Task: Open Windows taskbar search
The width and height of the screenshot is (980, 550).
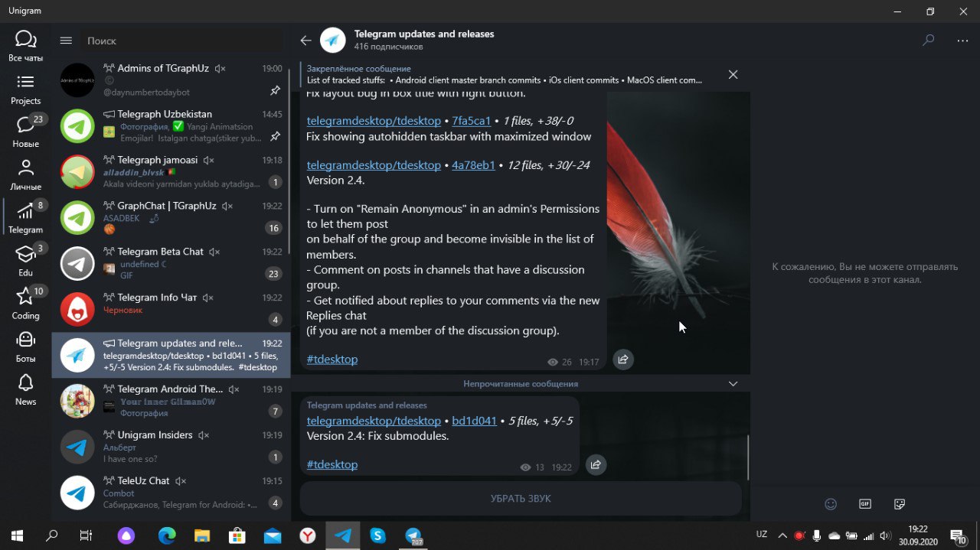Action: point(51,535)
